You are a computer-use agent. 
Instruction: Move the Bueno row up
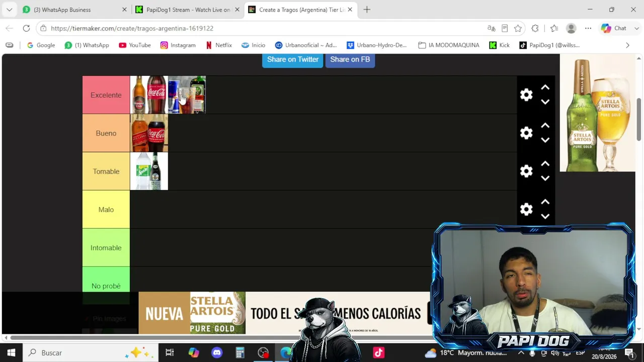pyautogui.click(x=545, y=126)
